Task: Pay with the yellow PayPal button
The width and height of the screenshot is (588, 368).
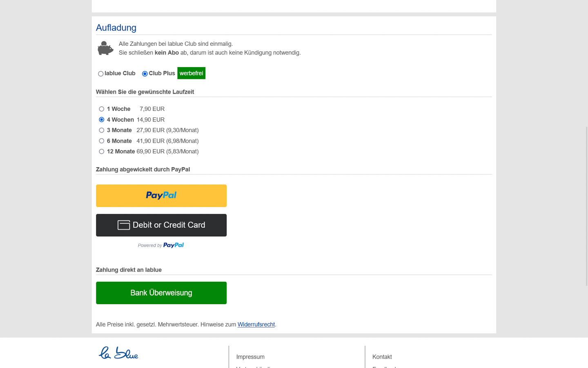Action: 161,196
